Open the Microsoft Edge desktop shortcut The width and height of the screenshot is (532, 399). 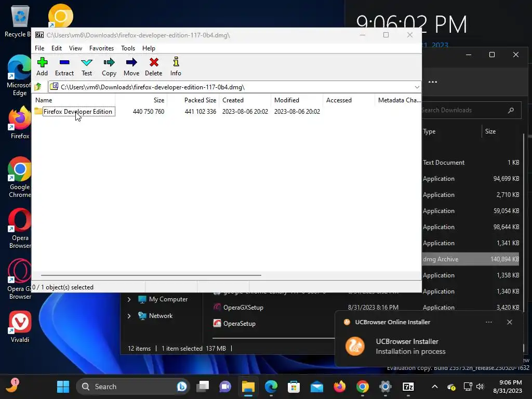click(19, 76)
